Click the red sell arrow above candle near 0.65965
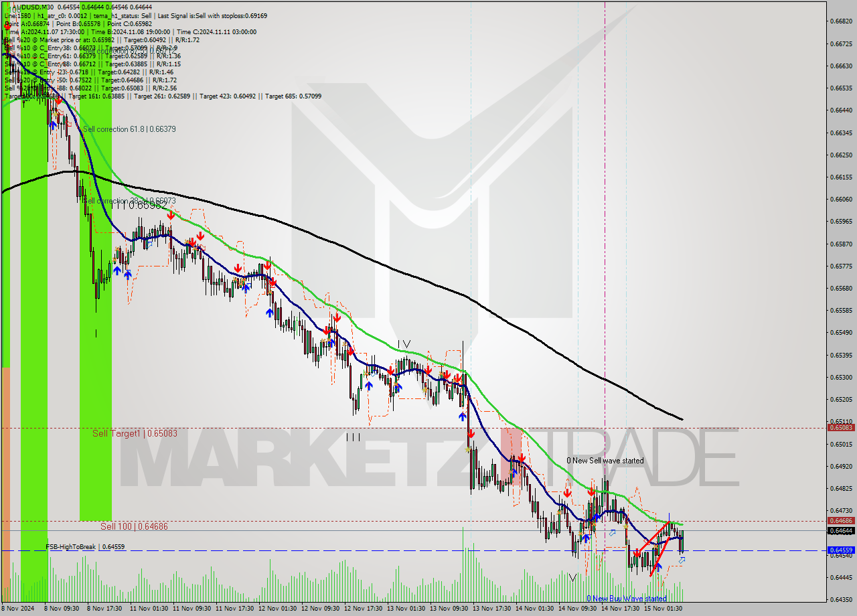Image resolution: width=857 pixels, height=616 pixels. tap(171, 215)
